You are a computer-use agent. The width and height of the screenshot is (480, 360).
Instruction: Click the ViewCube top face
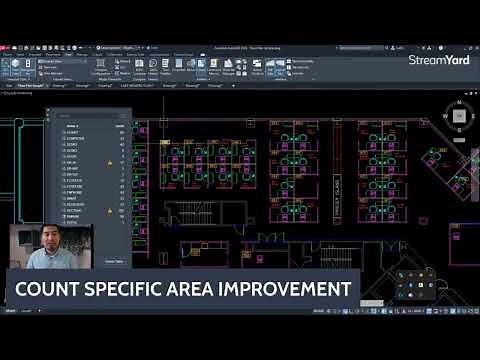click(x=459, y=116)
